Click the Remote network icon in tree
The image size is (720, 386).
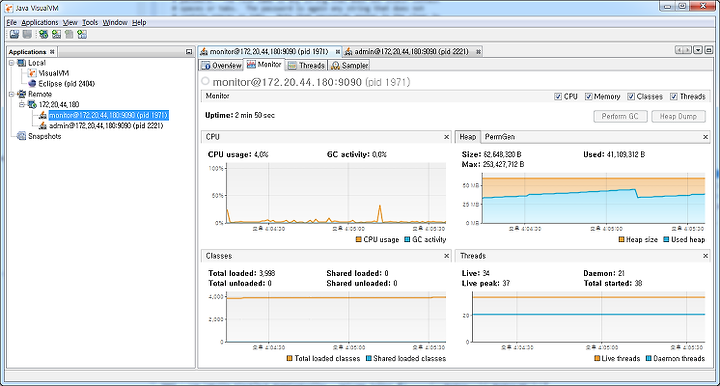[22, 94]
